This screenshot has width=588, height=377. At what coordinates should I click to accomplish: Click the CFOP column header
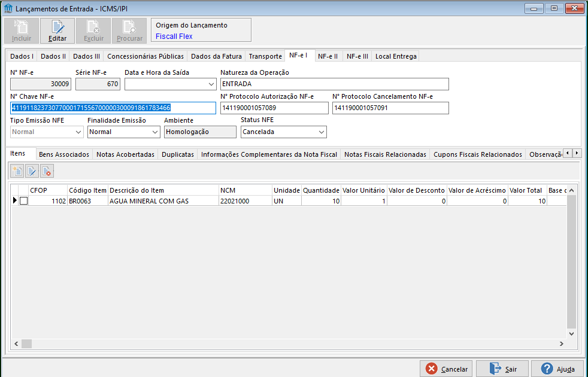click(48, 190)
